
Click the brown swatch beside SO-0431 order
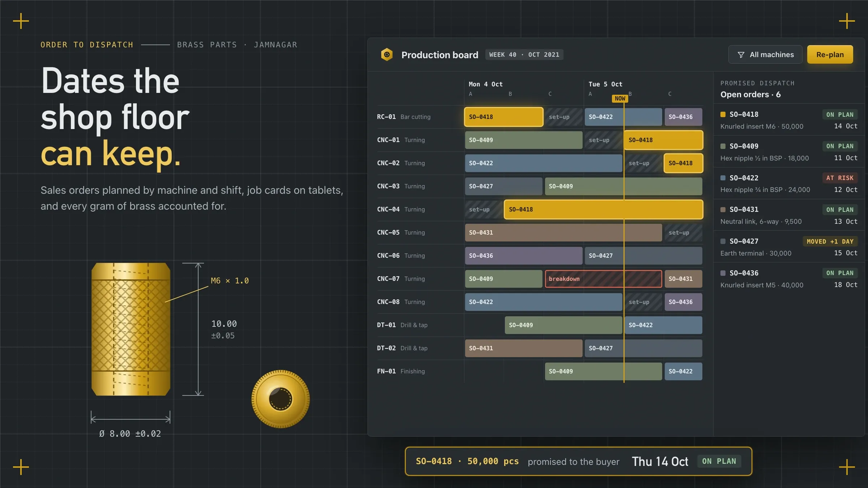coord(723,209)
